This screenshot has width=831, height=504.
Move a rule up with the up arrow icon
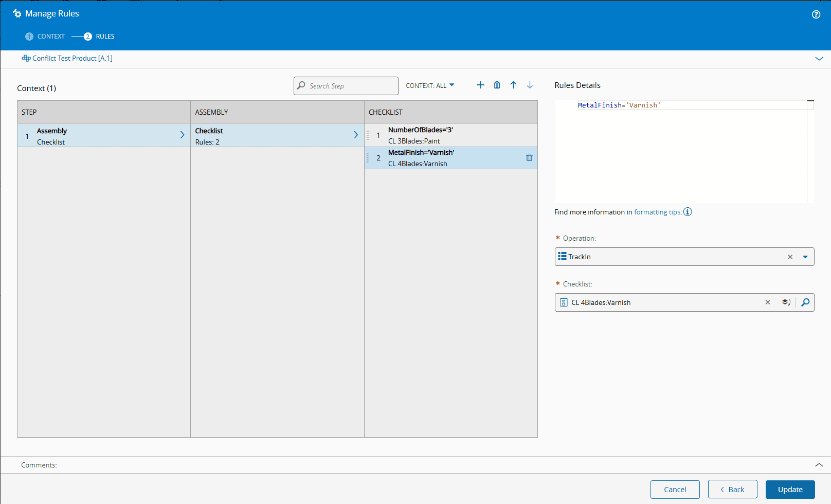coord(513,84)
